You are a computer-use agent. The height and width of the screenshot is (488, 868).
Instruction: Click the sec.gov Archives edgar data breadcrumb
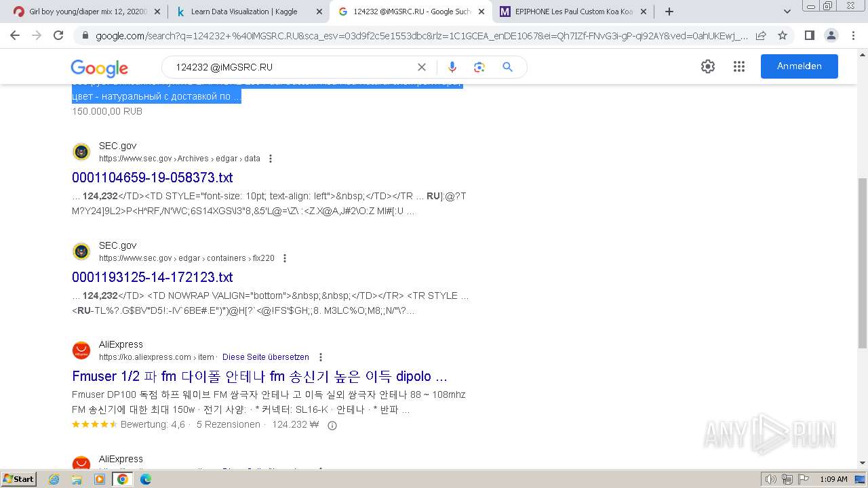pos(180,159)
